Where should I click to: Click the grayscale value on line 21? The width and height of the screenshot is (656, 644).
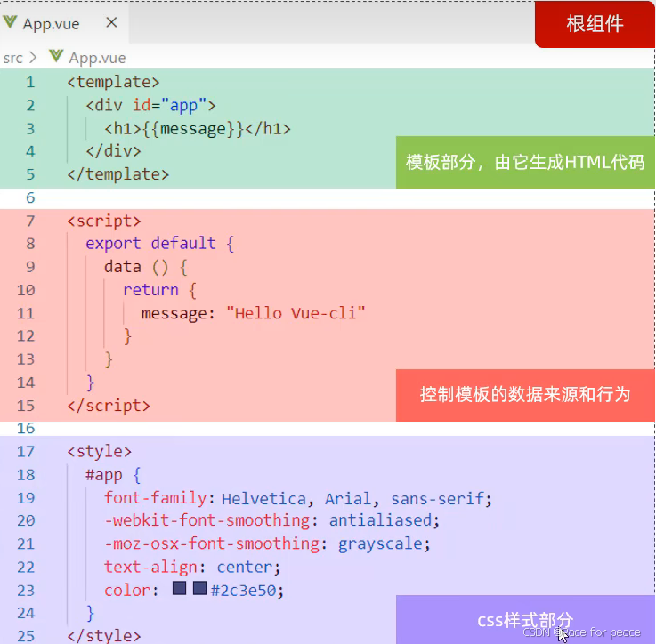(380, 544)
